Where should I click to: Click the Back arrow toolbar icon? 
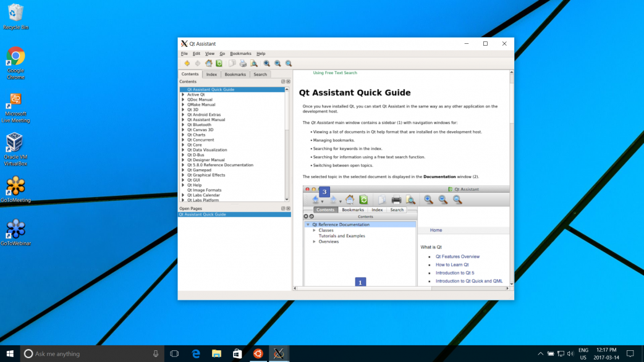[x=187, y=63]
